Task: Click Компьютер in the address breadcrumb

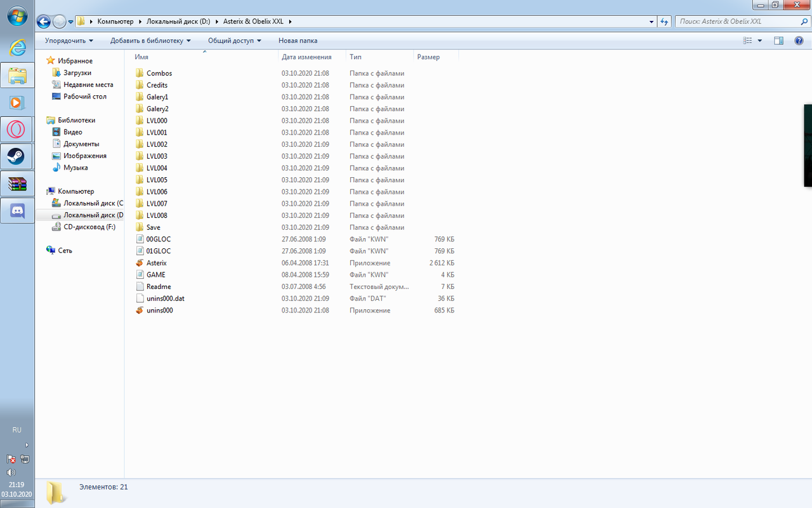Action: tap(115, 22)
